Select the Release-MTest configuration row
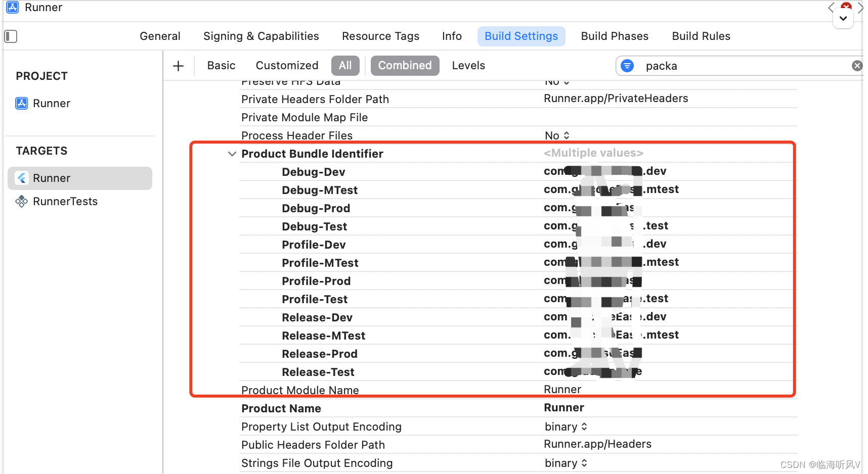This screenshot has width=868, height=474. [518, 336]
